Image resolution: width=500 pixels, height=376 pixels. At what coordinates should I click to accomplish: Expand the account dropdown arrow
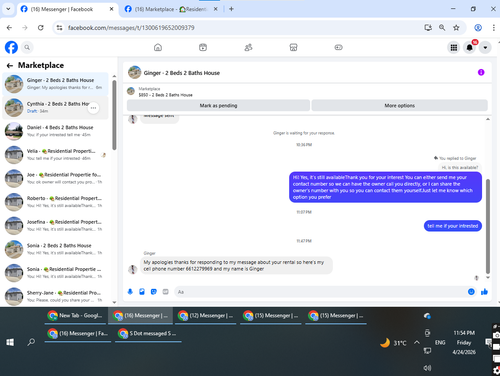[485, 48]
